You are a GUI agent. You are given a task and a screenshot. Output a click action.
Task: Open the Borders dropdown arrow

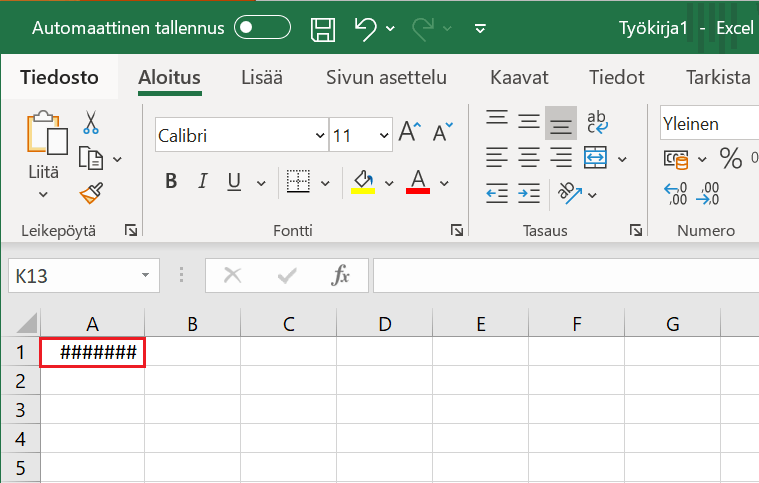coord(325,183)
